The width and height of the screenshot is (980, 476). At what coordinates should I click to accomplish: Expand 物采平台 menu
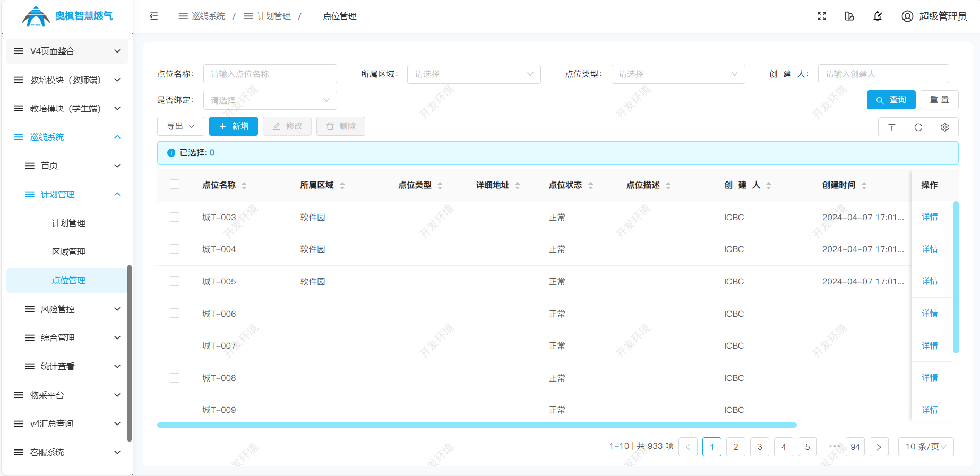67,395
